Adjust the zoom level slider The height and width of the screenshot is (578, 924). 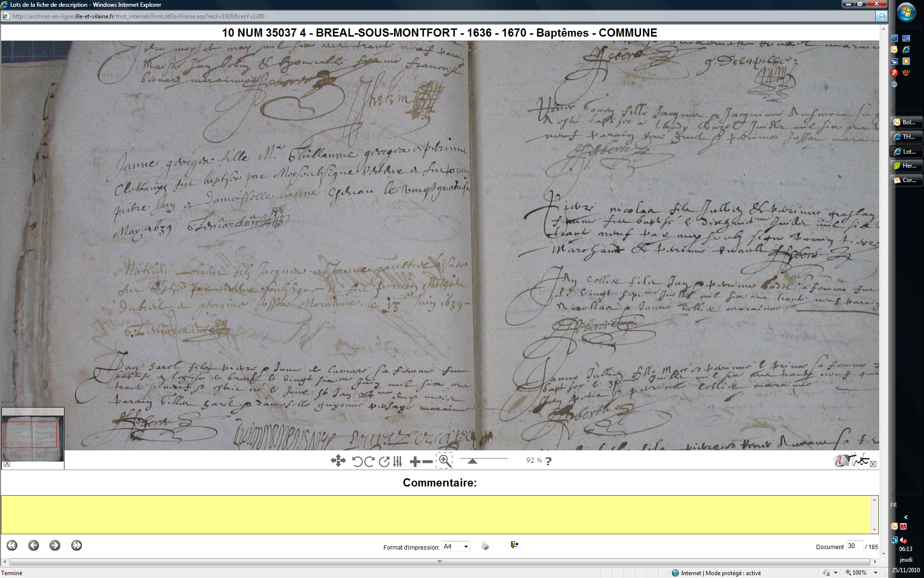(x=473, y=461)
